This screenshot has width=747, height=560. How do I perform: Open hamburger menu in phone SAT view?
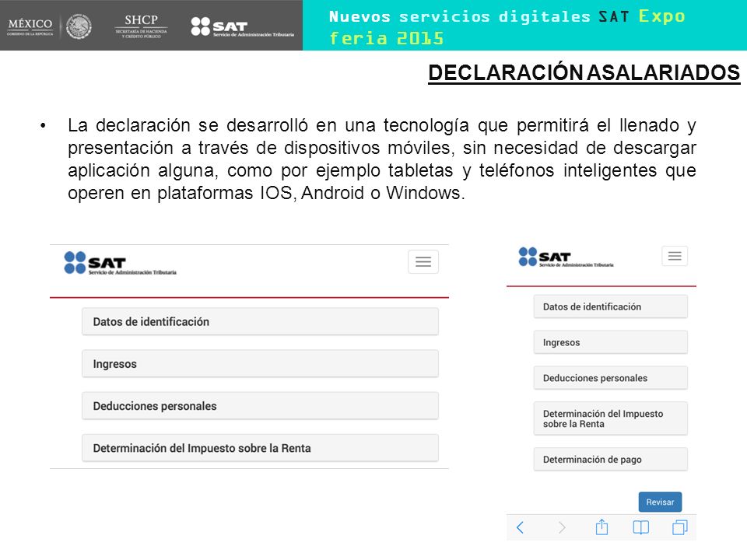(675, 256)
